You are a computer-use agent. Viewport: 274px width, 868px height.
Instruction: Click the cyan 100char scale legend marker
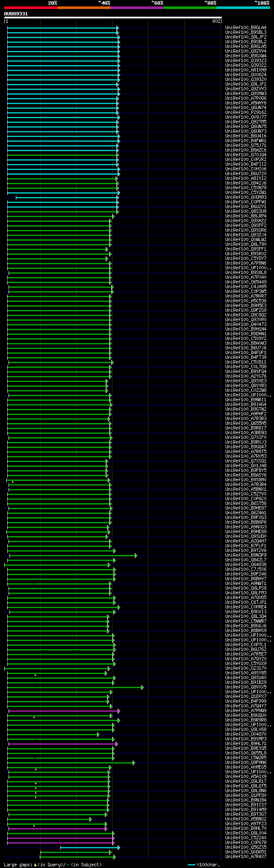pos(191,865)
